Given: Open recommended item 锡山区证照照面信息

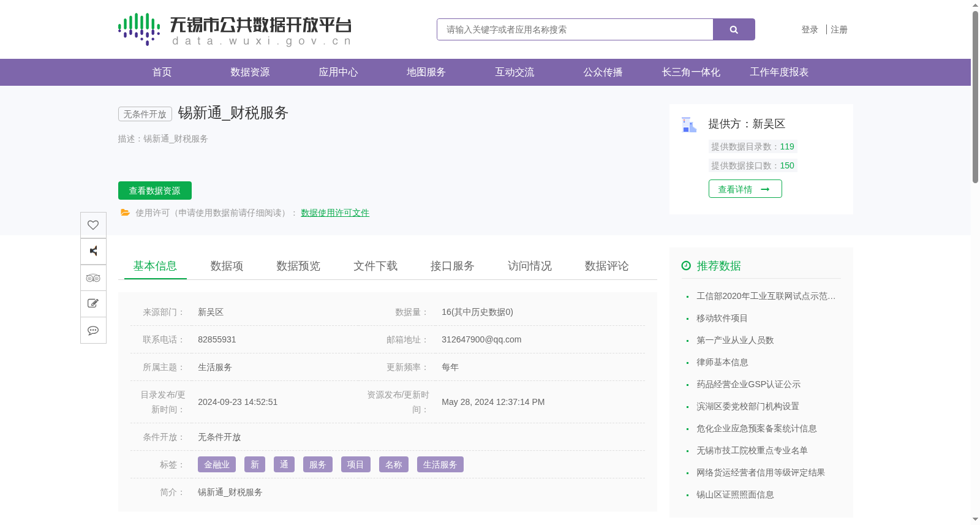Looking at the screenshot, I should click(x=735, y=494).
